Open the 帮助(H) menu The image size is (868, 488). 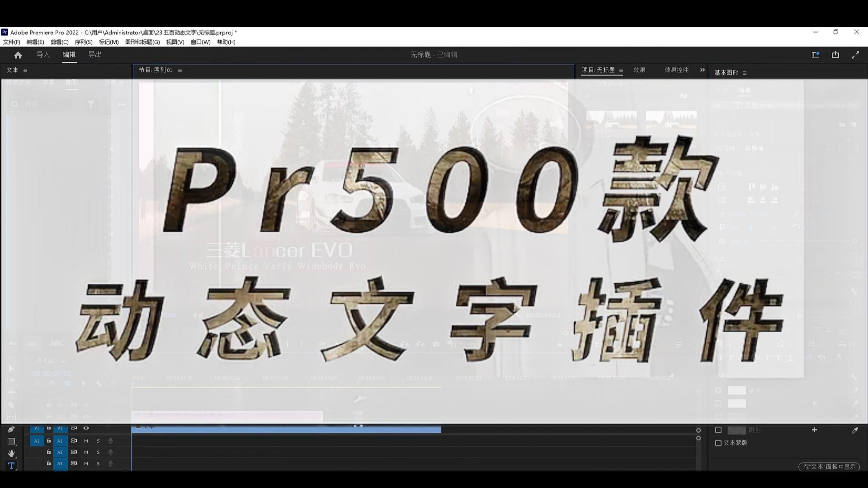coord(226,42)
